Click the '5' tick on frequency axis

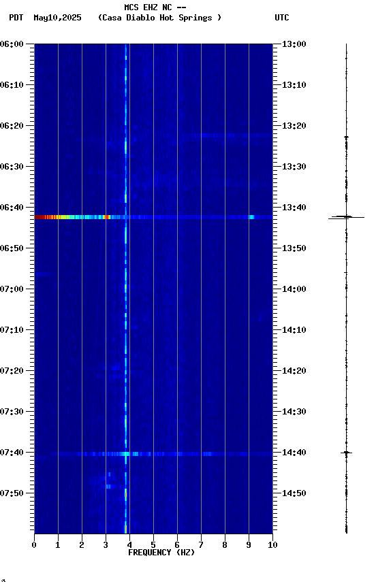(x=153, y=545)
